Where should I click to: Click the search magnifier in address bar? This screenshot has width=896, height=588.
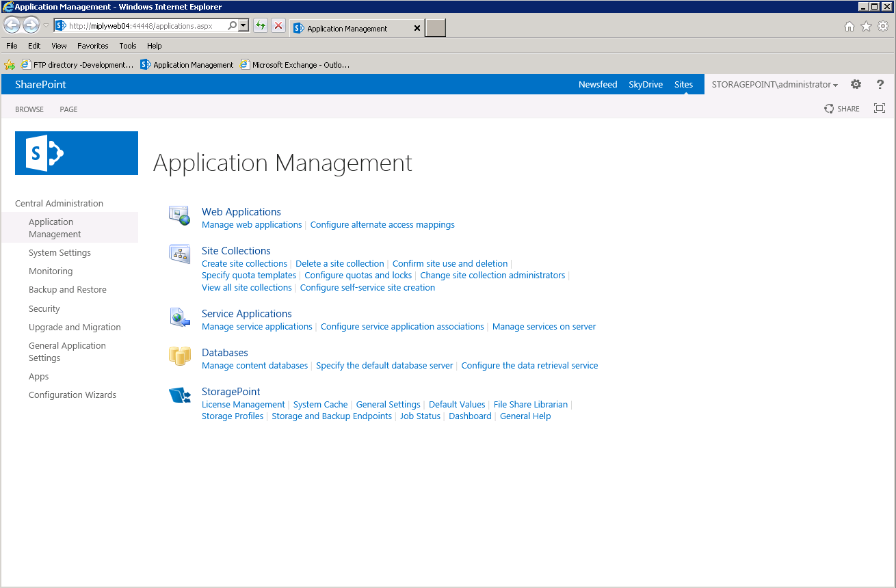coord(232,25)
